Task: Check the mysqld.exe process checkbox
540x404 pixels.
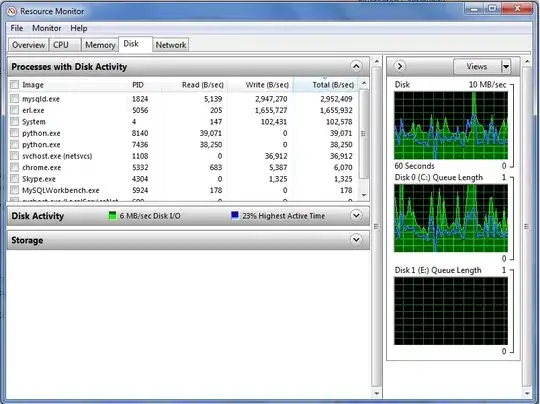Action: 14,99
